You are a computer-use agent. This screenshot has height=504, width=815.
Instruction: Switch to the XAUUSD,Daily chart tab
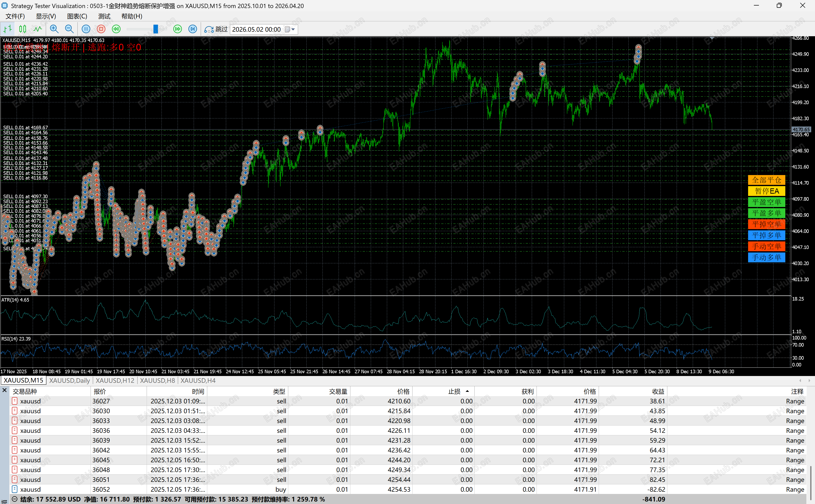[x=70, y=380]
